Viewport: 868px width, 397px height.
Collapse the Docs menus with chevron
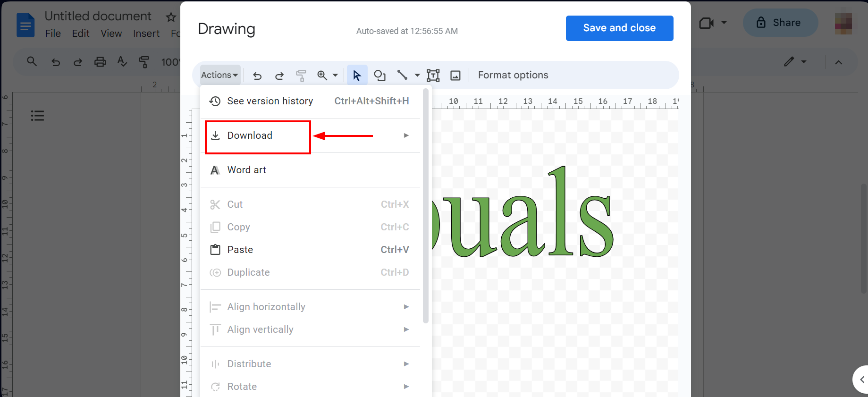(x=839, y=62)
